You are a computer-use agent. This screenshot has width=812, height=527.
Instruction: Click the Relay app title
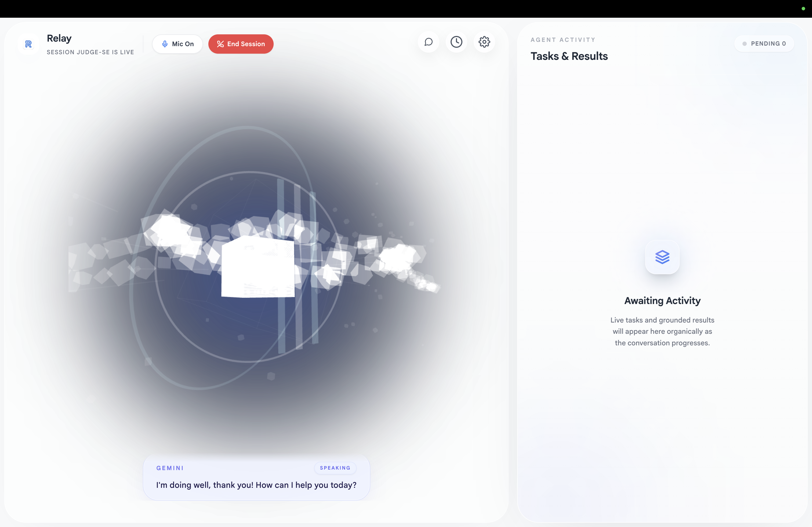pos(59,38)
